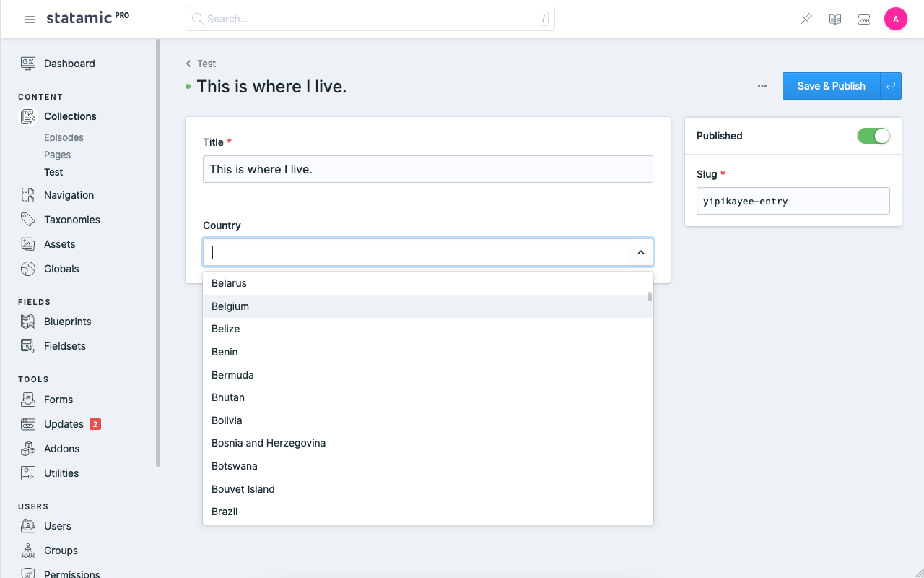Select Belgium from the country list
This screenshot has height=578, width=924.
tap(230, 306)
